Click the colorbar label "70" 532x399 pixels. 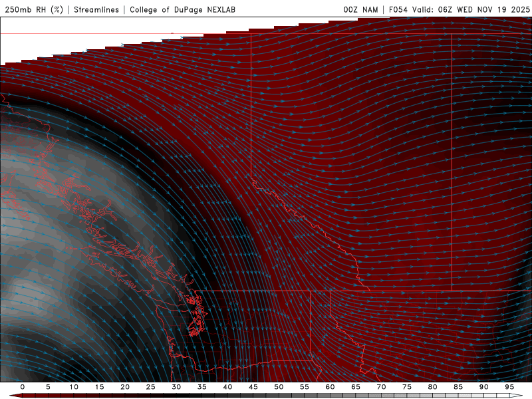(x=381, y=387)
